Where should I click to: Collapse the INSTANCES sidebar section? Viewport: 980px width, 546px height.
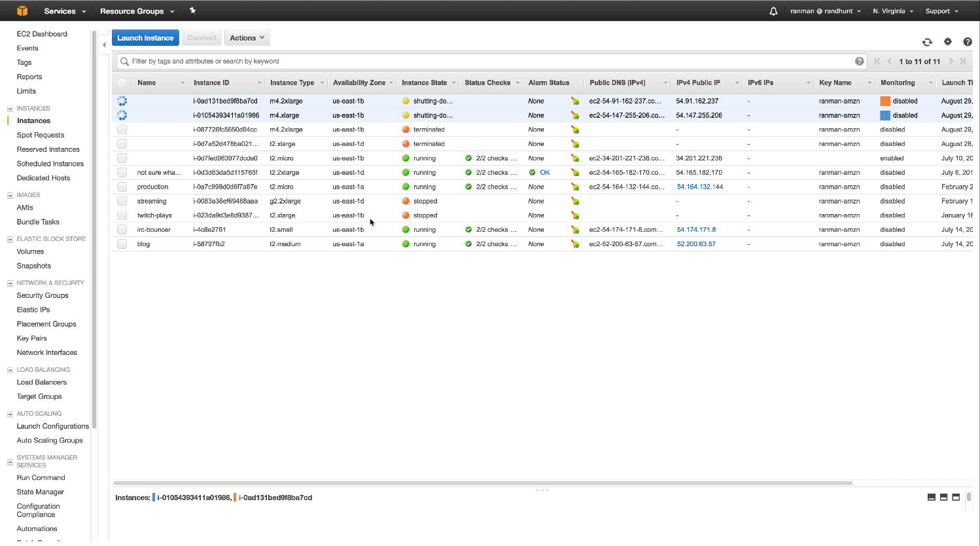10,109
